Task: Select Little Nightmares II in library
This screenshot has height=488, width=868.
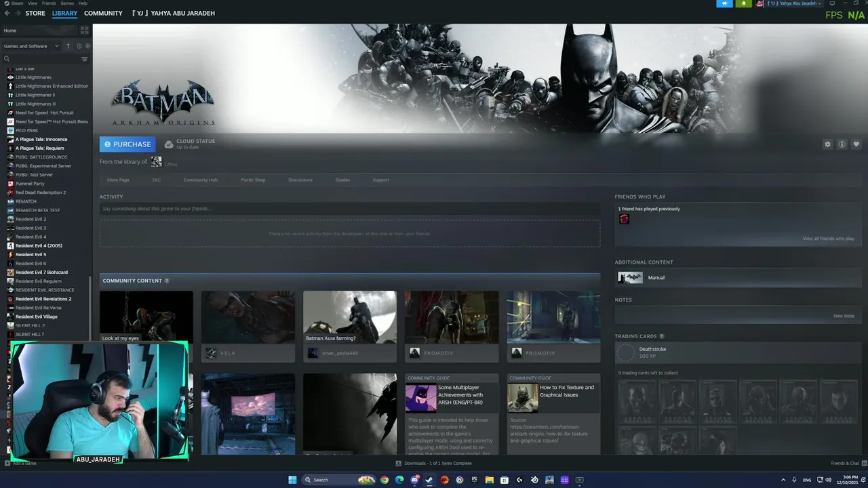Action: (x=35, y=95)
